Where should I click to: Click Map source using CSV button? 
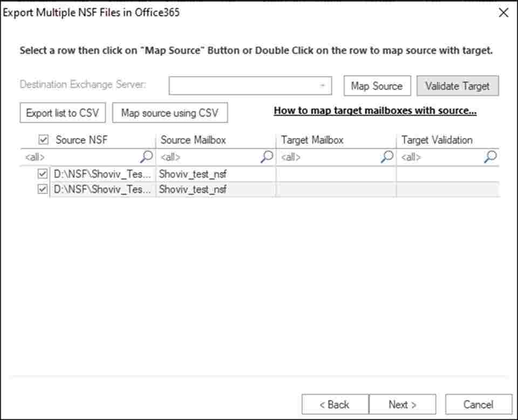169,113
